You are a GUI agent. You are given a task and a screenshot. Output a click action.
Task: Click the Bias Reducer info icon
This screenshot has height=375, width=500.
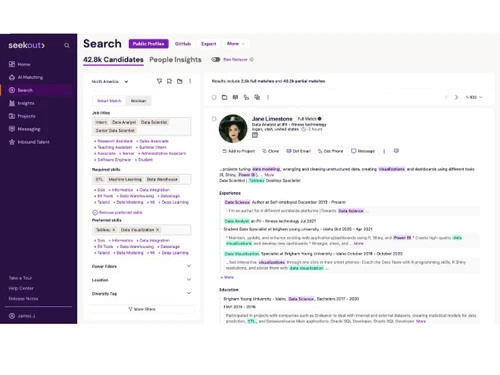252,59
